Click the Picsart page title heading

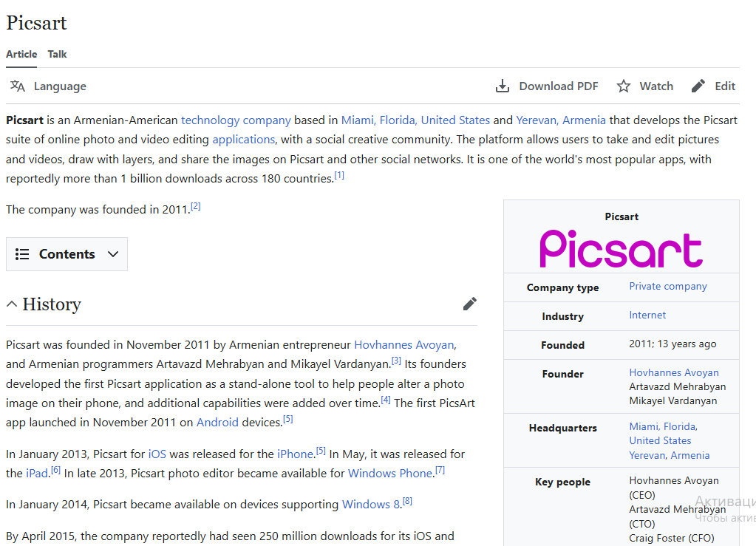pos(37,23)
